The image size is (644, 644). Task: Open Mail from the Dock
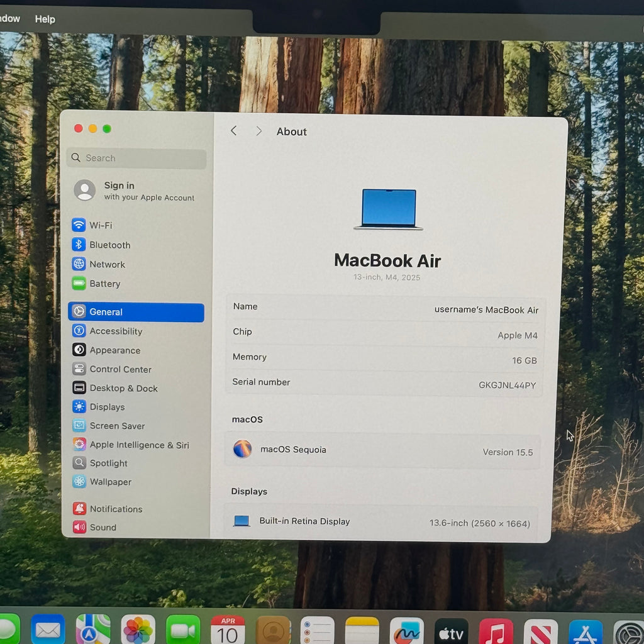tap(48, 630)
